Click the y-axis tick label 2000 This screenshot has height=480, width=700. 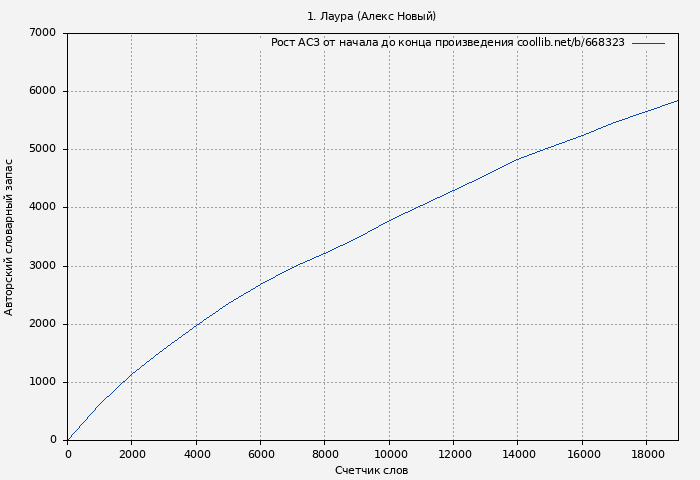[x=43, y=324]
